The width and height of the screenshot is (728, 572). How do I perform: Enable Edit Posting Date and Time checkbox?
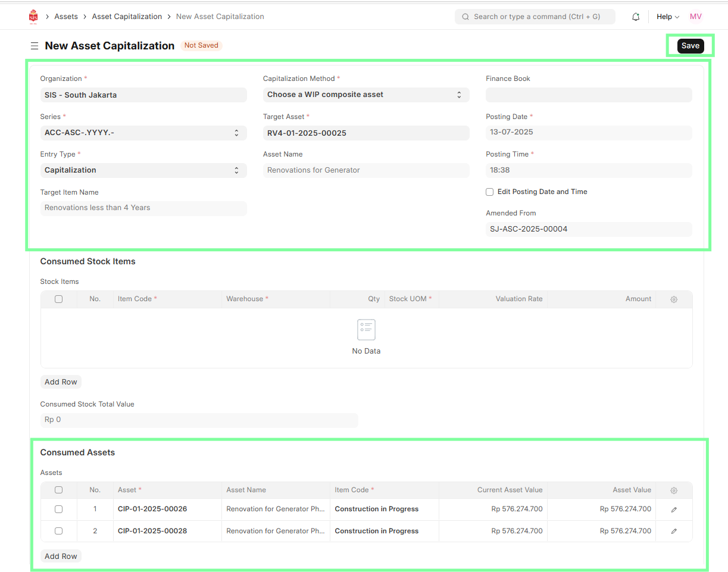coord(489,192)
